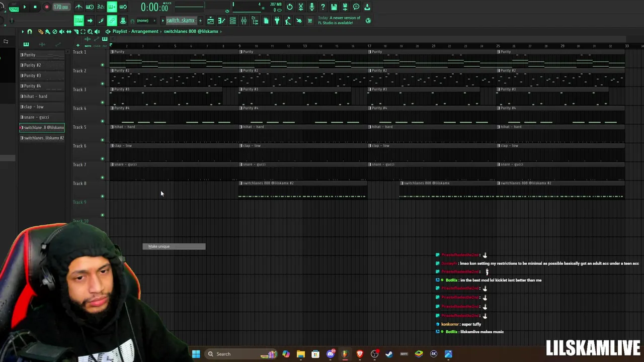Toggle the metronome icon
The image size is (644, 362).
79,7
